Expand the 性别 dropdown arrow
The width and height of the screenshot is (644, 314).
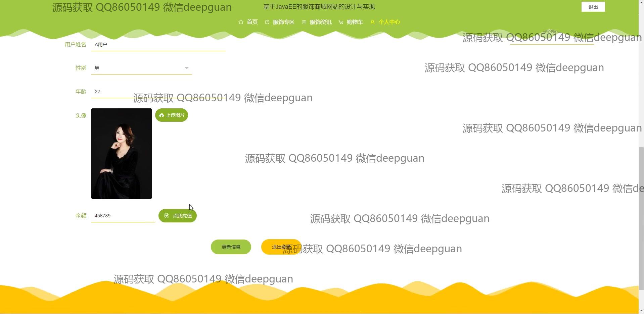click(186, 68)
